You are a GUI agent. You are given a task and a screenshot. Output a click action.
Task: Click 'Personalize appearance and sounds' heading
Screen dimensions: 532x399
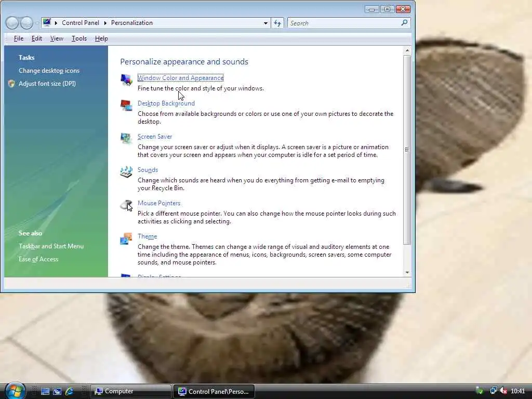pos(184,61)
